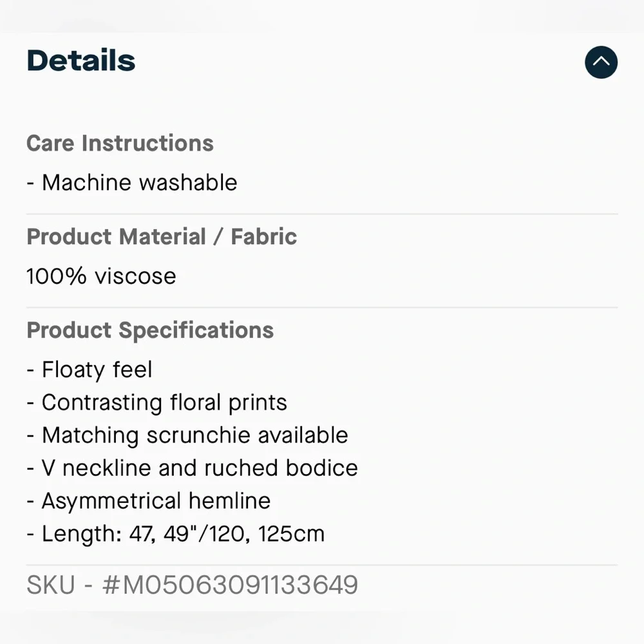The width and height of the screenshot is (644, 644).
Task: Click the word "scrunchie" in specifications
Action: [x=199, y=435]
